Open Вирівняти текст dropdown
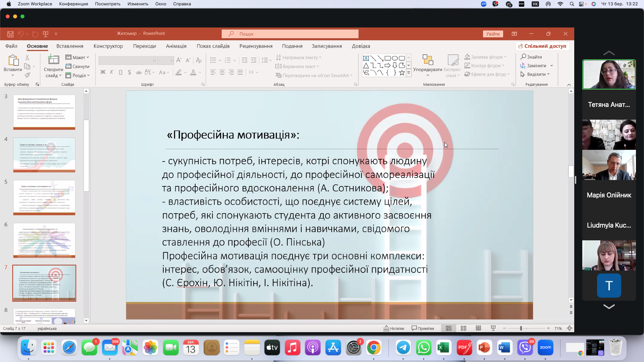Viewport: 644px width, 362px height. coord(297,66)
